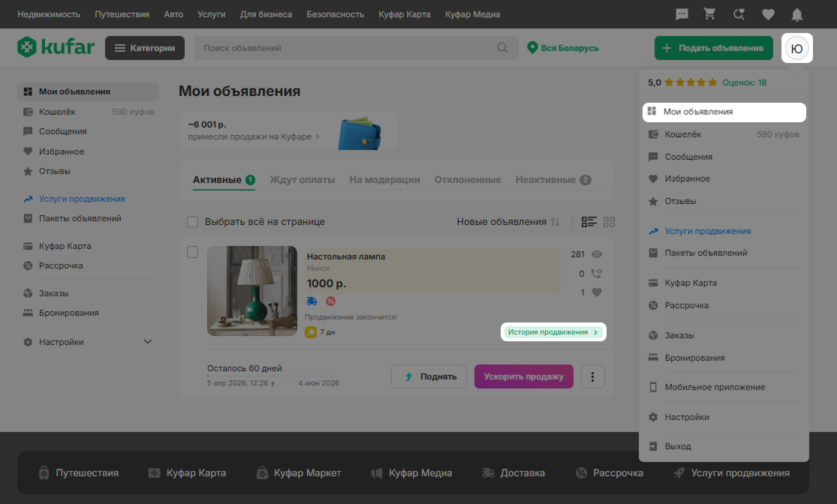Switch to Активные tab
This screenshot has height=504, width=837.
[x=224, y=180]
